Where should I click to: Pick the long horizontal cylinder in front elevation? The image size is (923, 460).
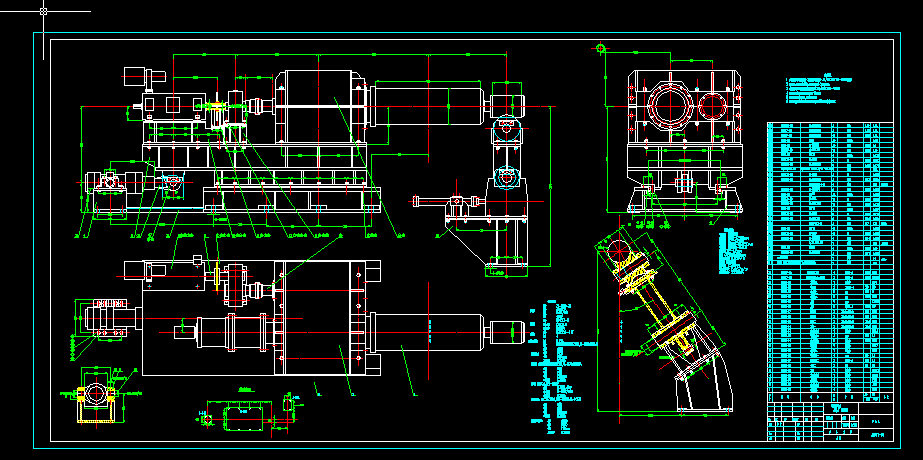(x=429, y=106)
